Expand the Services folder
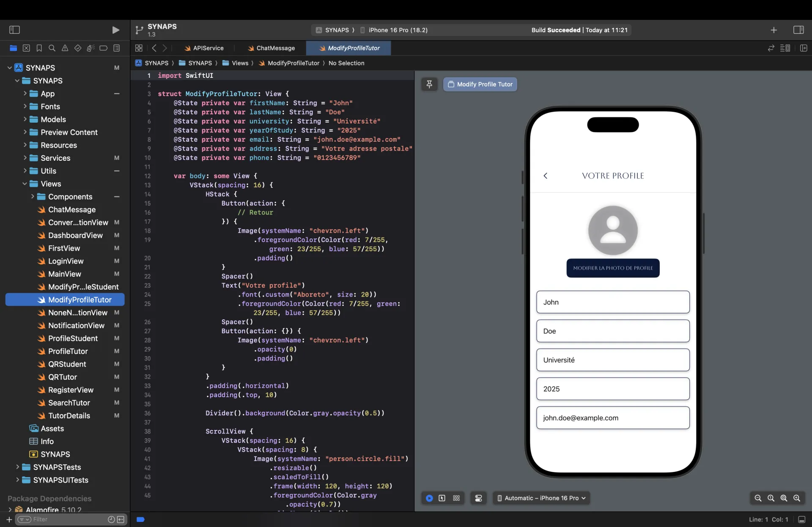812x527 pixels. (x=25, y=158)
